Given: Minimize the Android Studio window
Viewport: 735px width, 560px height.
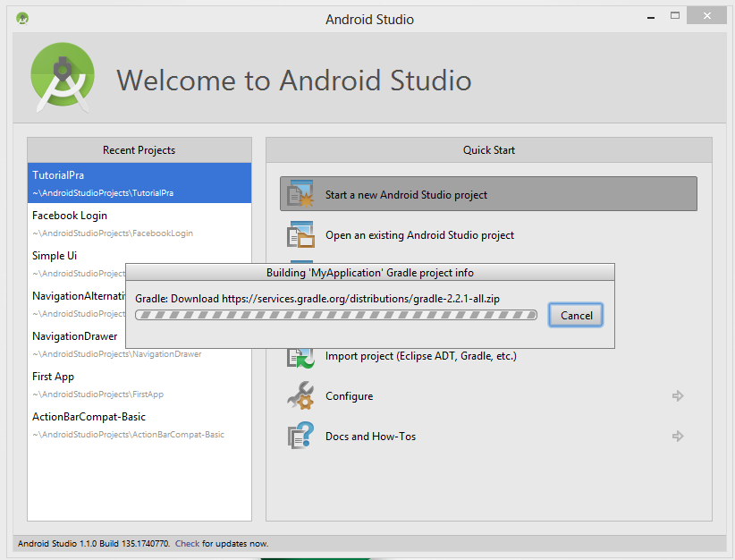Looking at the screenshot, I should coord(651,17).
